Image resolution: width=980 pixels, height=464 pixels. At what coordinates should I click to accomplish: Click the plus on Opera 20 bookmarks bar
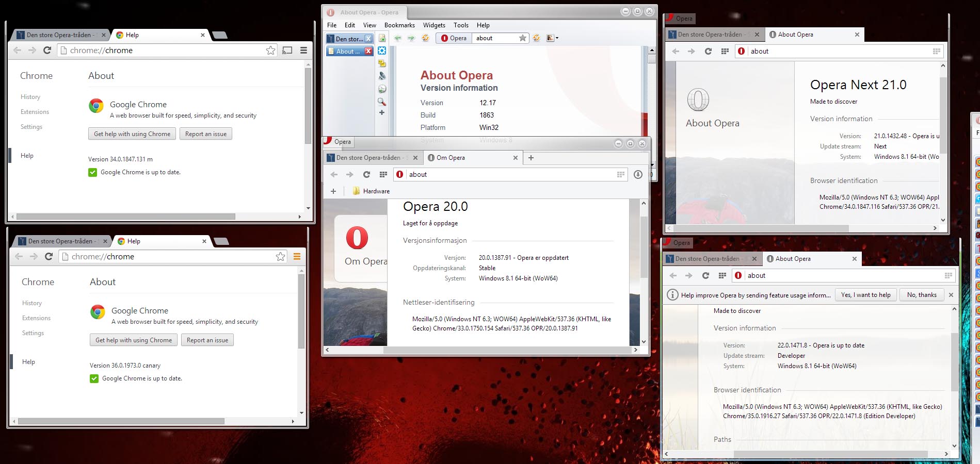(x=333, y=191)
